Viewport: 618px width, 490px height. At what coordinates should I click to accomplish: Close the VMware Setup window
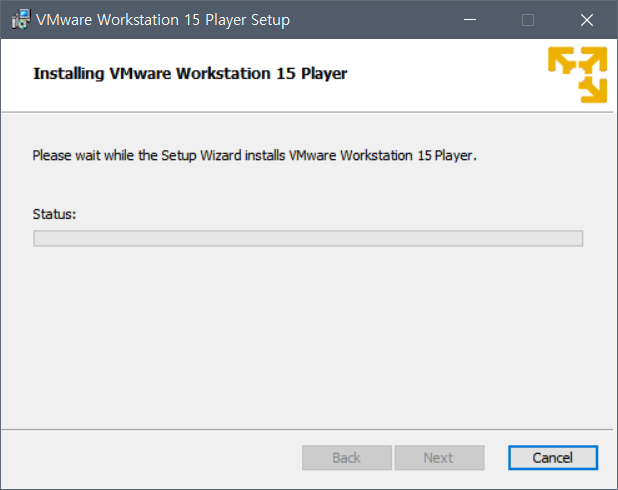click(x=587, y=20)
